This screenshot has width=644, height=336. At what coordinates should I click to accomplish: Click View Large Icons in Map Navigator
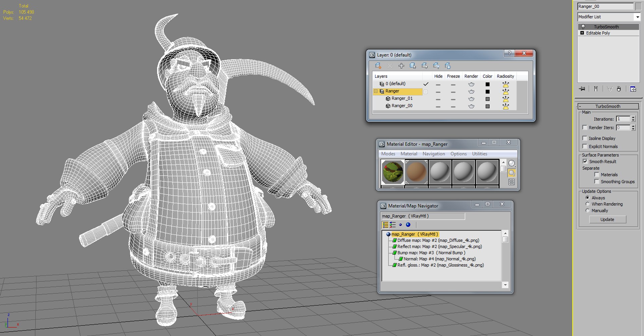coord(408,225)
